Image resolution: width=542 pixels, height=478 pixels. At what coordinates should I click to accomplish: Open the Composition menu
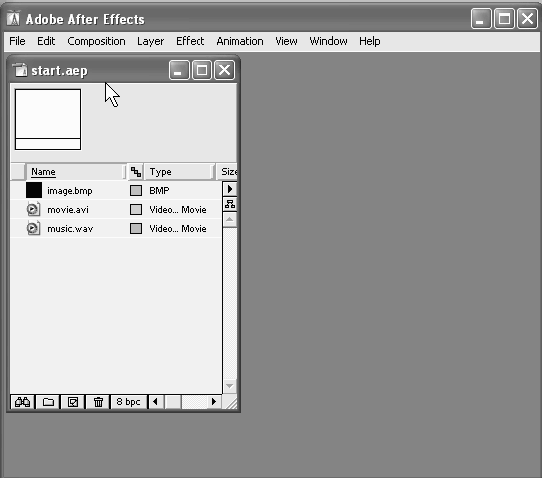[96, 41]
